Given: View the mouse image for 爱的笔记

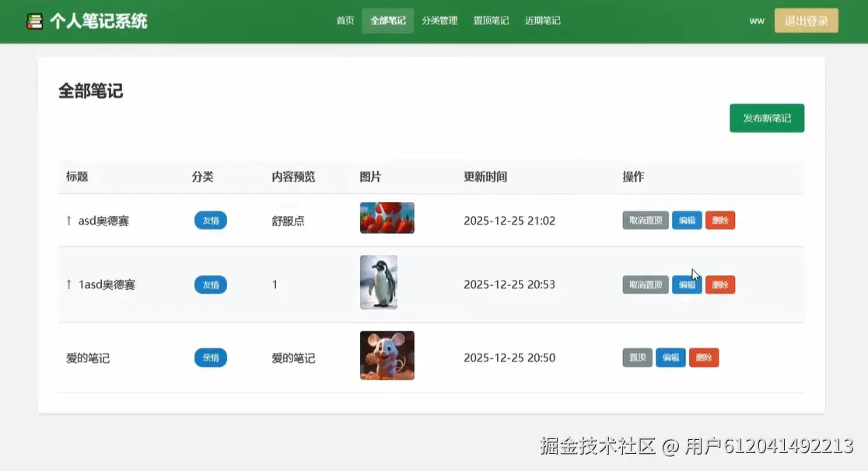Looking at the screenshot, I should coord(386,356).
